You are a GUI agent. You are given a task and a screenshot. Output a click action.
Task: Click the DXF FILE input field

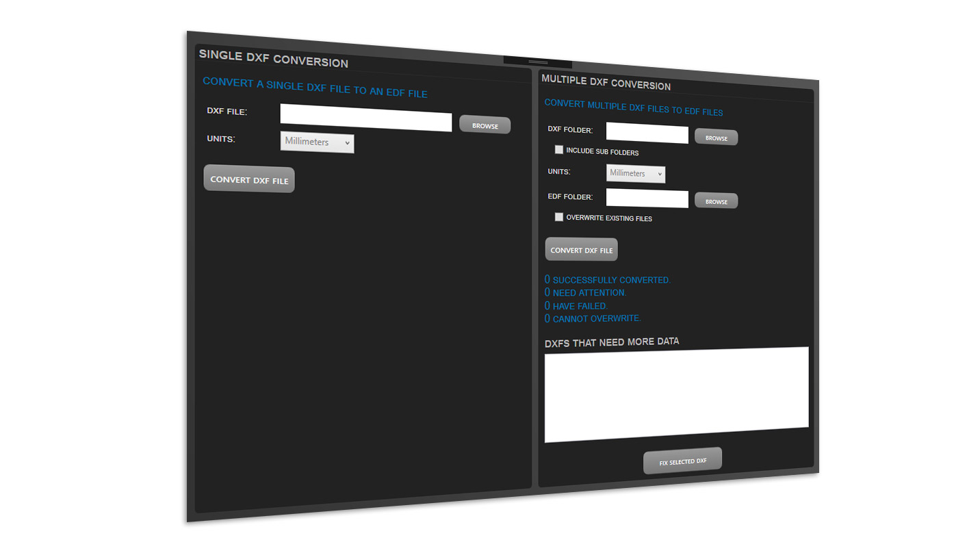pos(366,117)
